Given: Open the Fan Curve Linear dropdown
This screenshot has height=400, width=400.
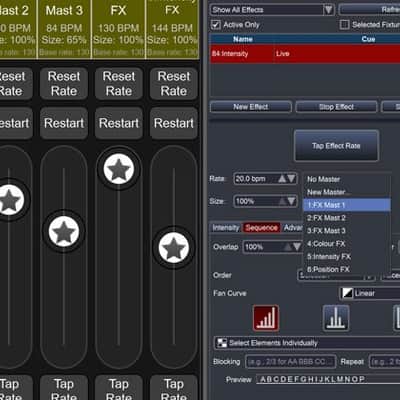Looking at the screenshot, I should click(370, 293).
